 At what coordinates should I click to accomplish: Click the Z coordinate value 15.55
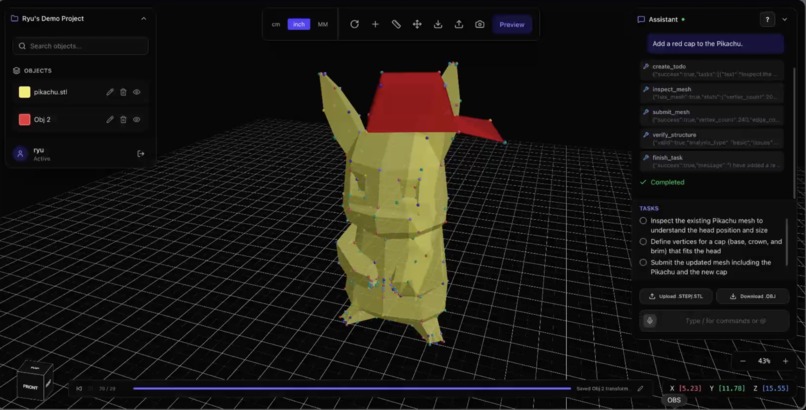click(775, 388)
